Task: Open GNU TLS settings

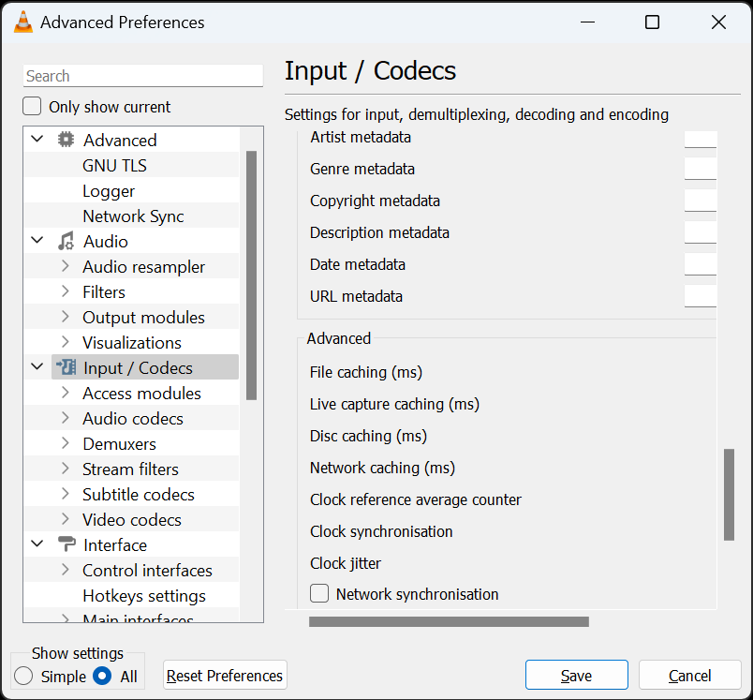Action: [114, 165]
